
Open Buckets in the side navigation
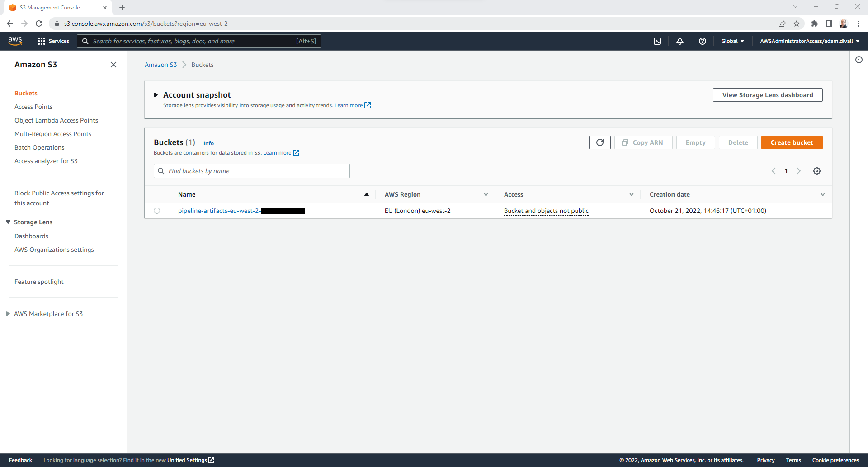pyautogui.click(x=26, y=93)
